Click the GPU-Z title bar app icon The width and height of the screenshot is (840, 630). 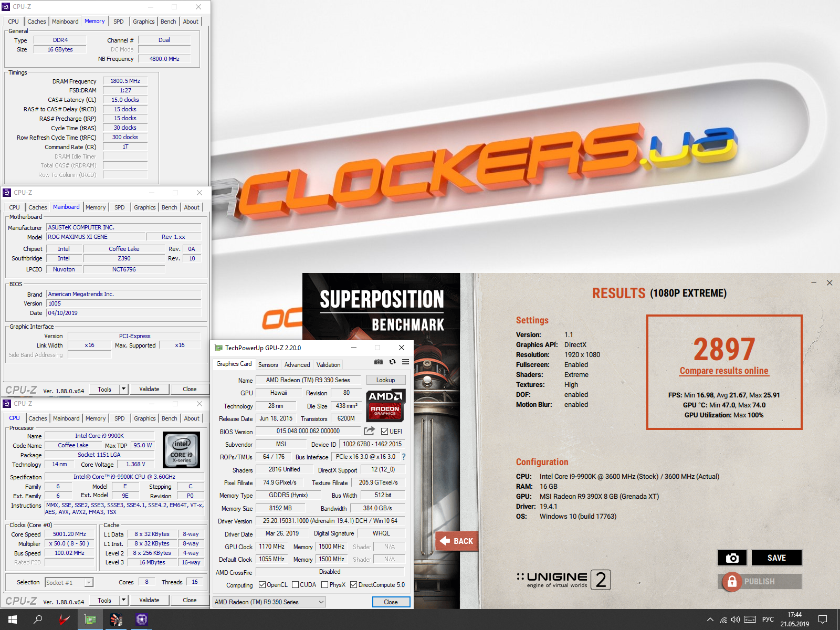[x=218, y=348]
